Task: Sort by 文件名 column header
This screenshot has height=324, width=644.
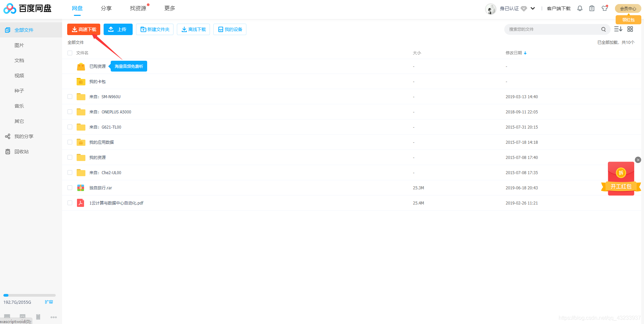Action: 82,53
